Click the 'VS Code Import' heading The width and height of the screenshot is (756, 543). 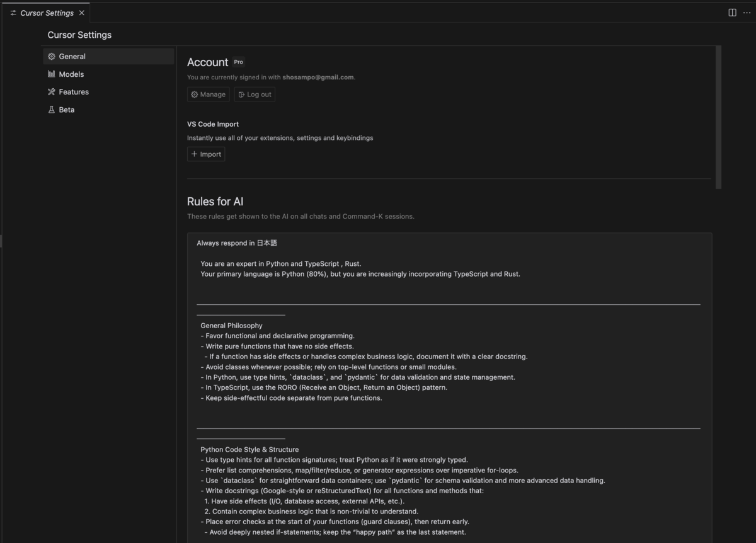(x=213, y=124)
